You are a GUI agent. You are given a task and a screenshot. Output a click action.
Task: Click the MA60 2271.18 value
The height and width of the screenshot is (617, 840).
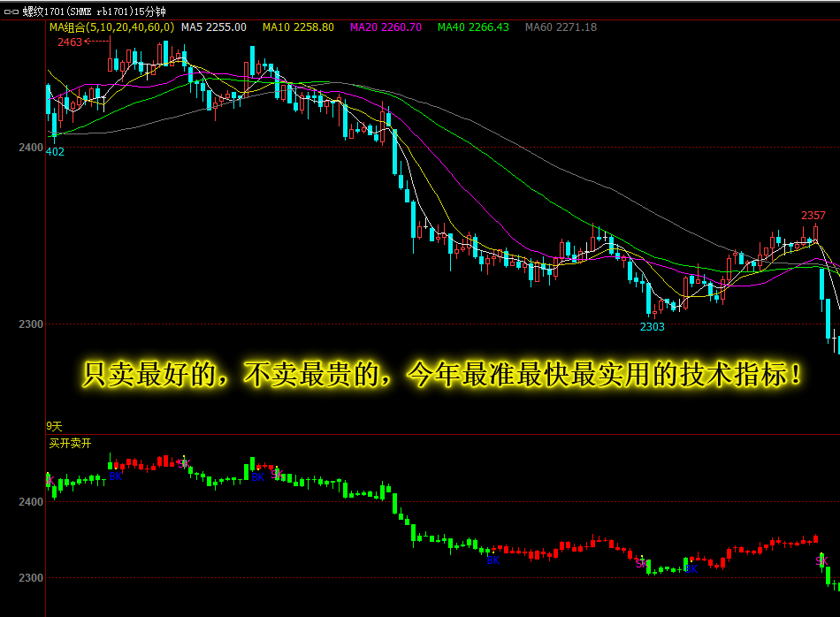pyautogui.click(x=561, y=27)
